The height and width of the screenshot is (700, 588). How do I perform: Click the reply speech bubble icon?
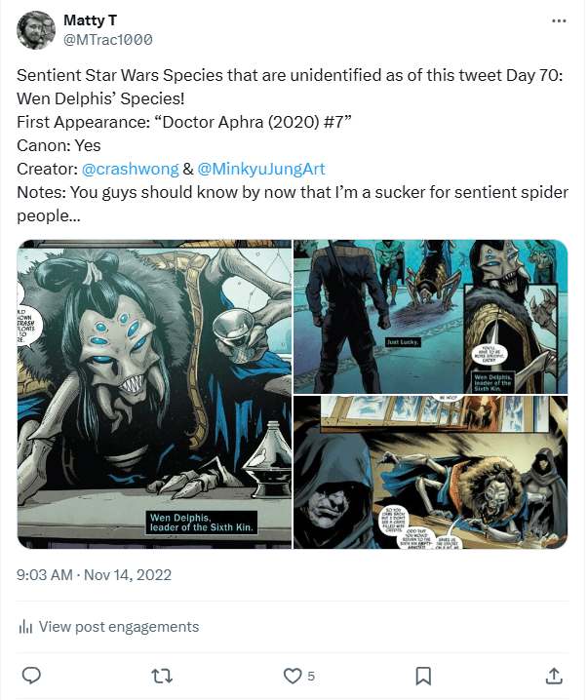point(31,675)
